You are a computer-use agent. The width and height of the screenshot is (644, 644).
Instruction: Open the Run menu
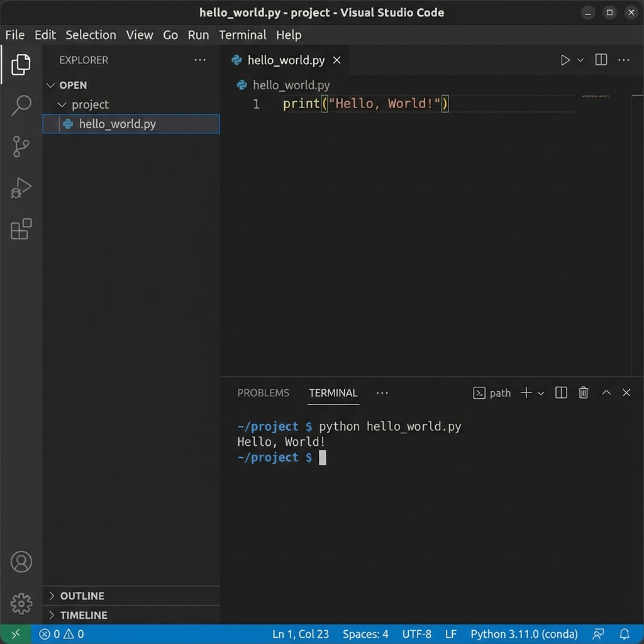pyautogui.click(x=198, y=35)
